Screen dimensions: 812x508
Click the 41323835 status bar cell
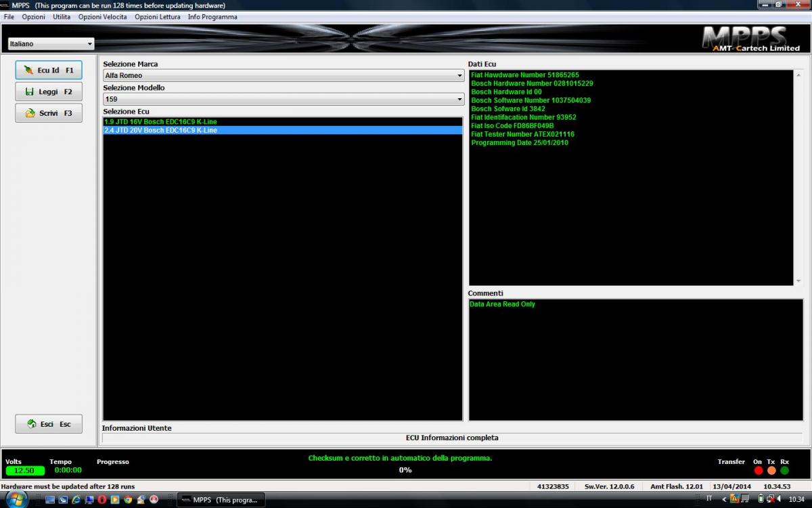coord(553,487)
